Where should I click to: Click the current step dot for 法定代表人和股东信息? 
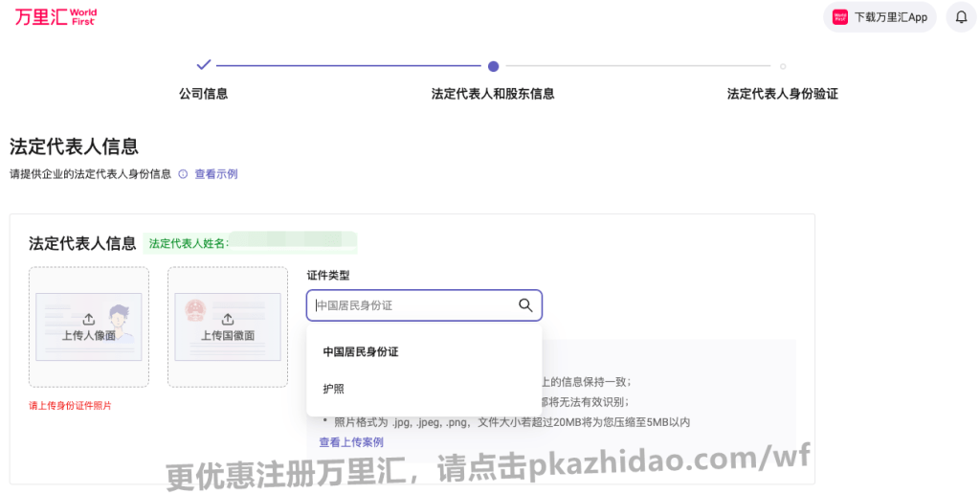pyautogui.click(x=493, y=66)
